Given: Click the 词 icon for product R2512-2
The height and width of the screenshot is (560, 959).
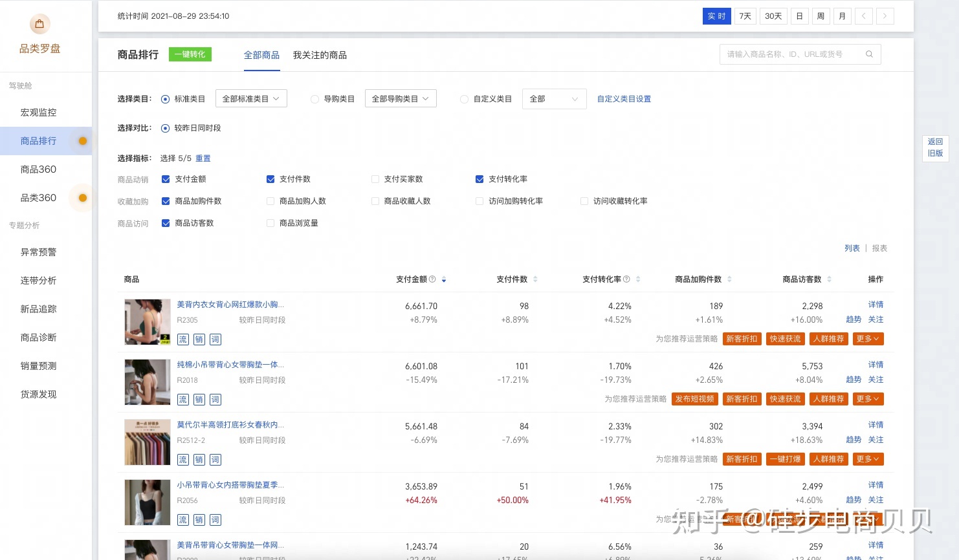Looking at the screenshot, I should [215, 460].
